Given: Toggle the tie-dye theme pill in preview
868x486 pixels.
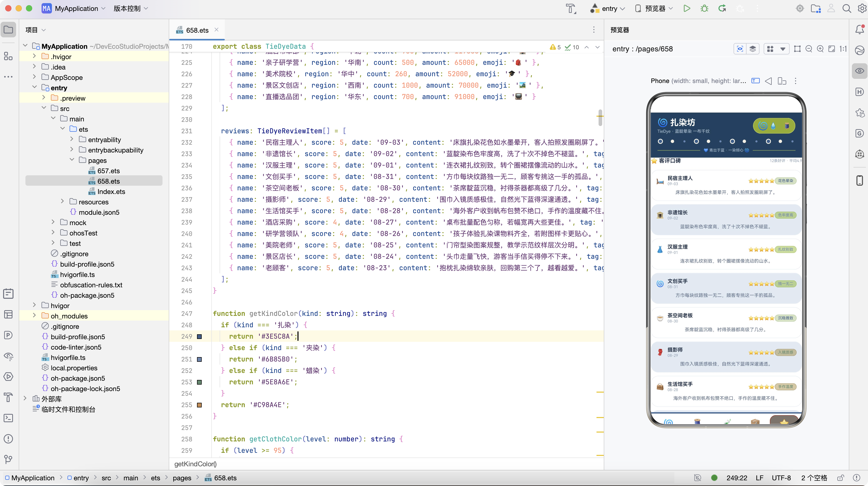Looking at the screenshot, I should (x=774, y=126).
